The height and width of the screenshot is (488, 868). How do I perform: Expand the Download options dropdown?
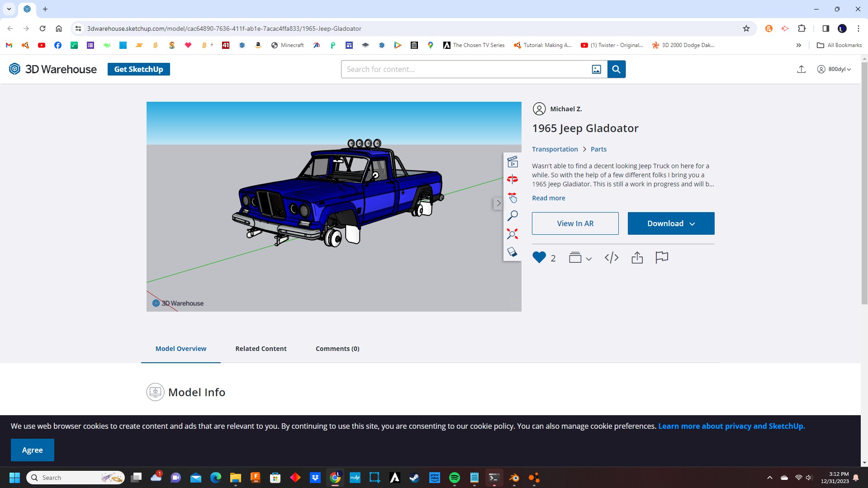click(671, 223)
